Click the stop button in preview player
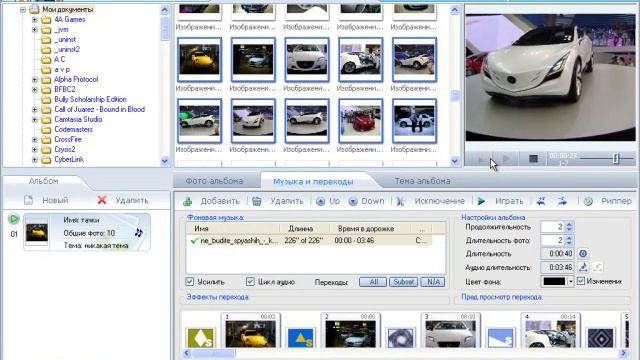 [x=533, y=158]
